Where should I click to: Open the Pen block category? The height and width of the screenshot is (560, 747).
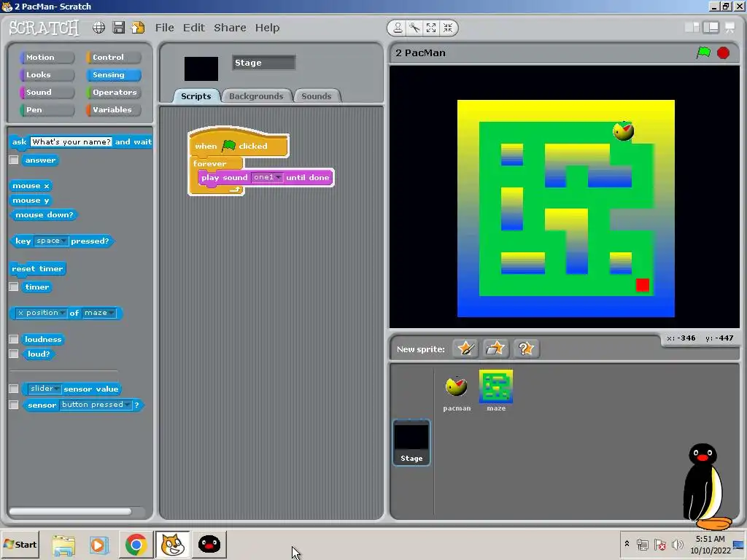coord(47,110)
